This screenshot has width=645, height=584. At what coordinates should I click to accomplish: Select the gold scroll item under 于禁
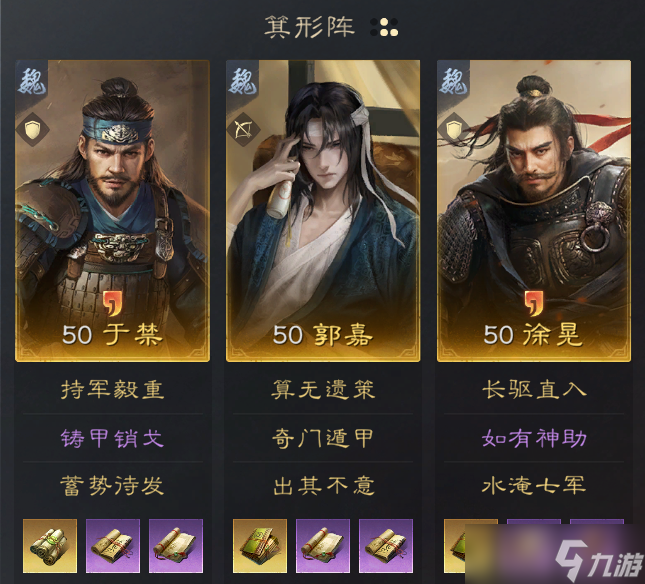click(x=50, y=546)
